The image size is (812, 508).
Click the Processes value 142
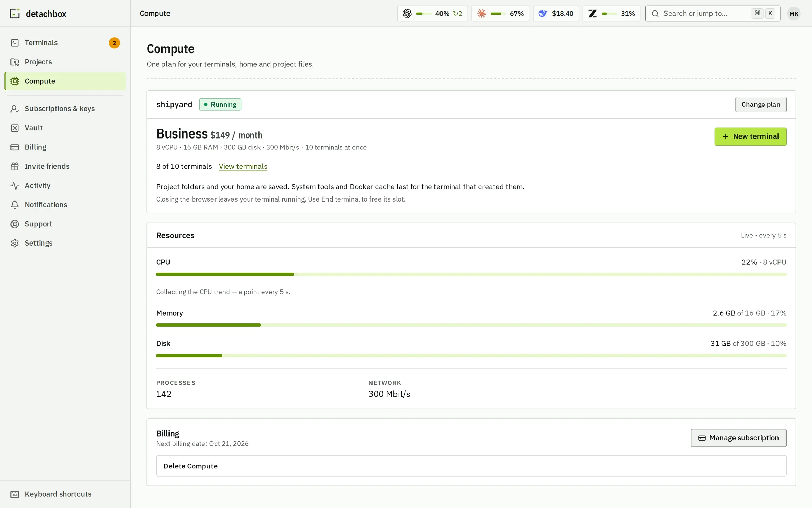tap(164, 394)
